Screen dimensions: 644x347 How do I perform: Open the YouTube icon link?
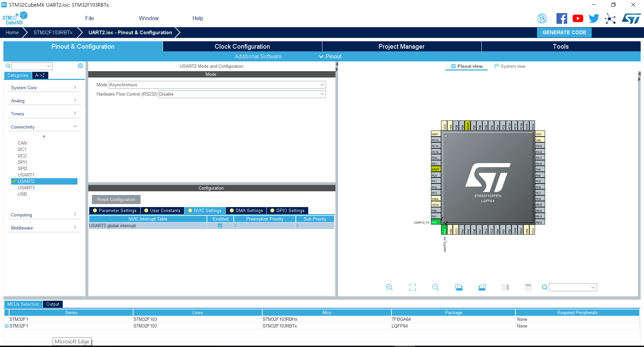pos(578,18)
